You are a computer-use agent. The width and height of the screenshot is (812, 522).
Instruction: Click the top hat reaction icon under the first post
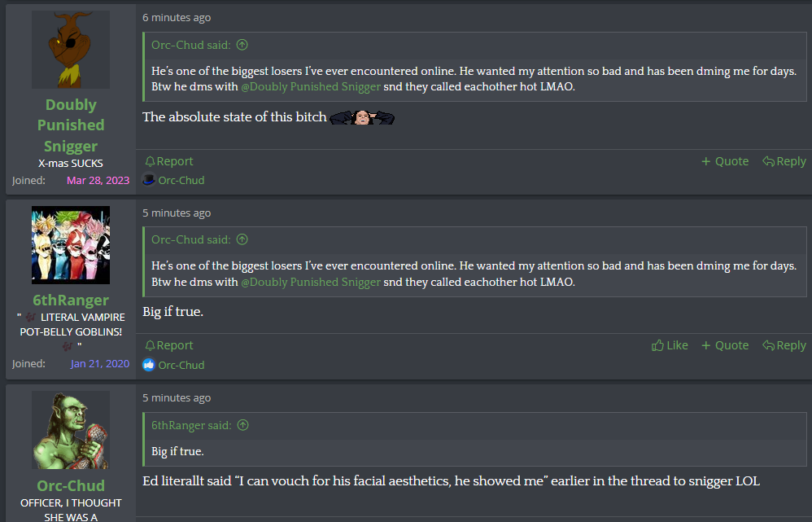pos(149,180)
